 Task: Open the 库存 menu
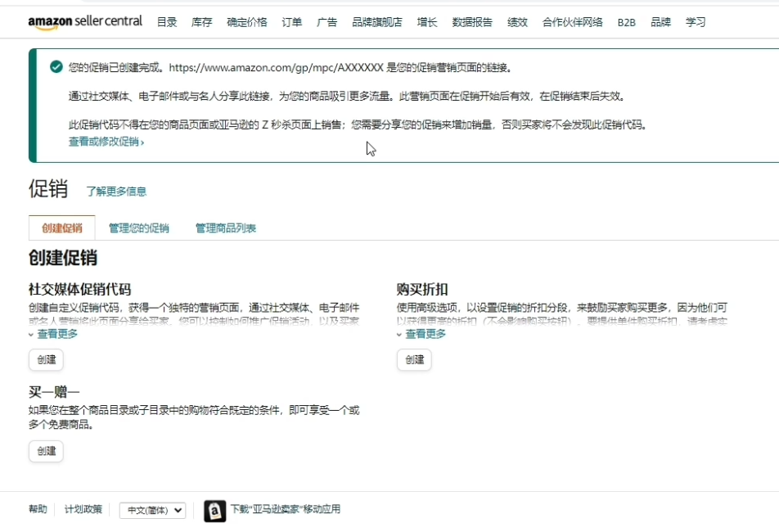[x=201, y=22]
